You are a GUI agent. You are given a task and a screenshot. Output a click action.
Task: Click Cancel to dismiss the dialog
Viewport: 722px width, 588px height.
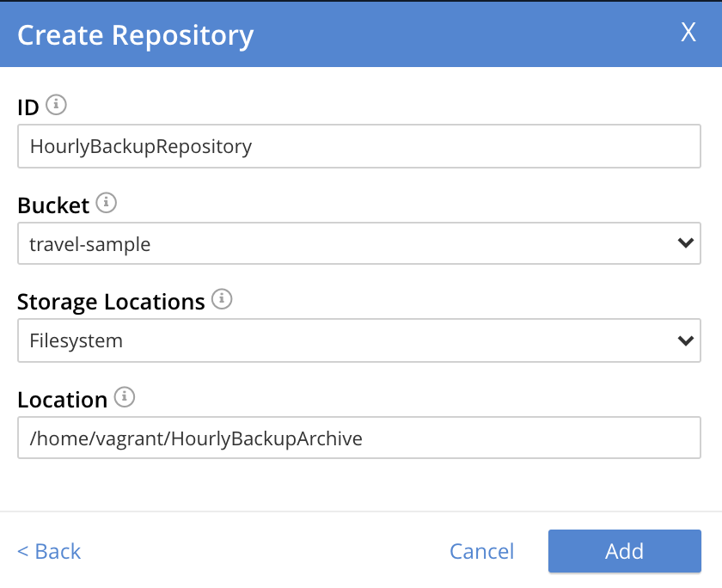pos(481,551)
